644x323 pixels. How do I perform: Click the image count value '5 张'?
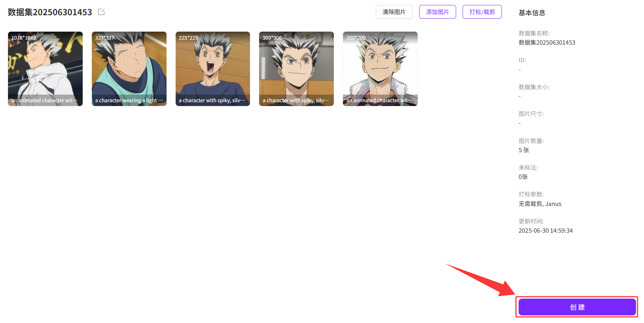pyautogui.click(x=524, y=150)
